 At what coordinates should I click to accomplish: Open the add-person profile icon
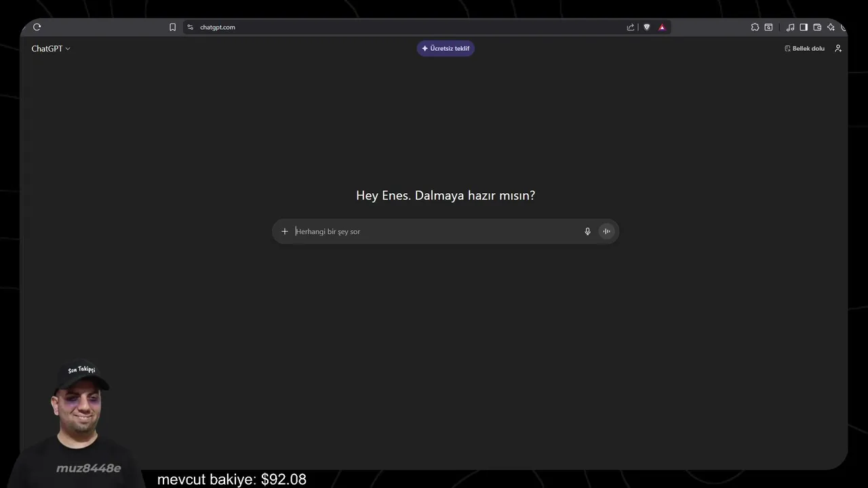[x=838, y=49]
